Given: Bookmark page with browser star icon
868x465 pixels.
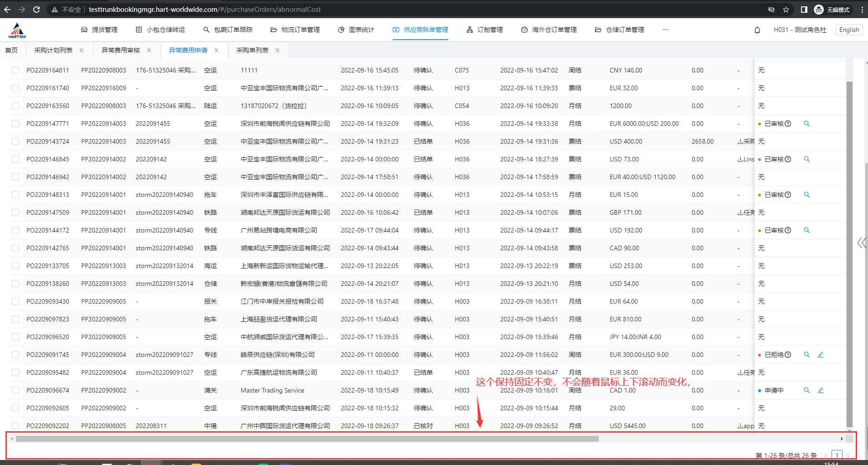Looking at the screenshot, I should click(786, 10).
